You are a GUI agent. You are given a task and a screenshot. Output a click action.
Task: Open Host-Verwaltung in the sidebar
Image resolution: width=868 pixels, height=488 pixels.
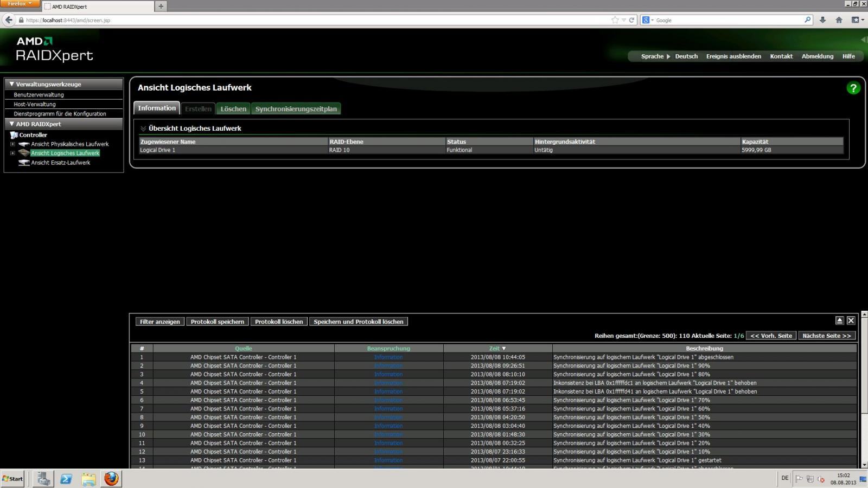35,104
